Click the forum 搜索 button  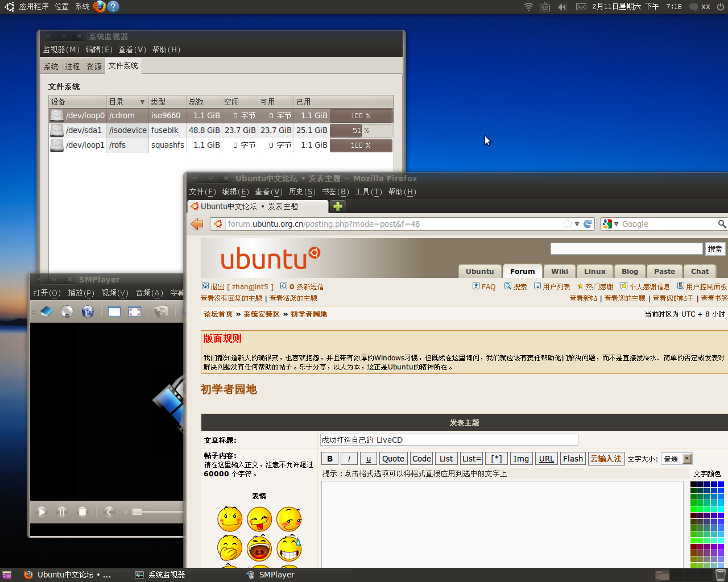(715, 249)
